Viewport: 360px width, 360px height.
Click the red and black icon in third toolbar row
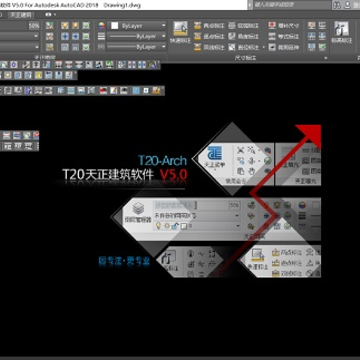coord(103,91)
